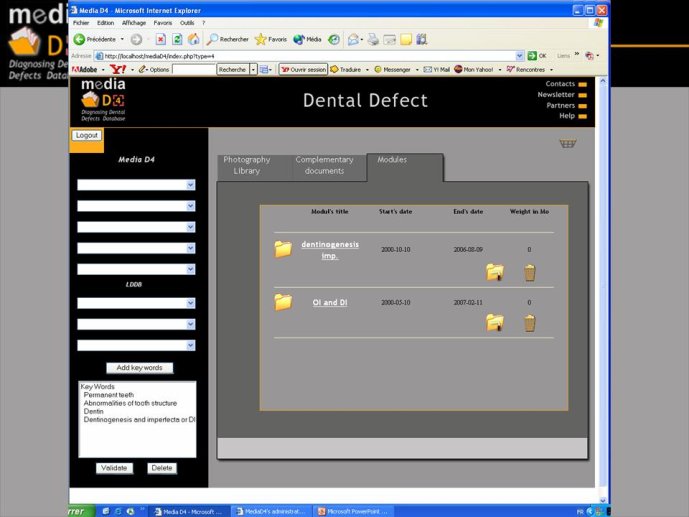
Task: Click the Yahoo Ouvrir session button
Action: 304,69
